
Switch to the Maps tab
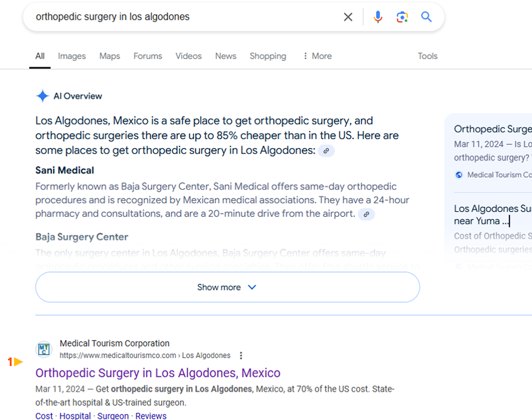pyautogui.click(x=110, y=56)
